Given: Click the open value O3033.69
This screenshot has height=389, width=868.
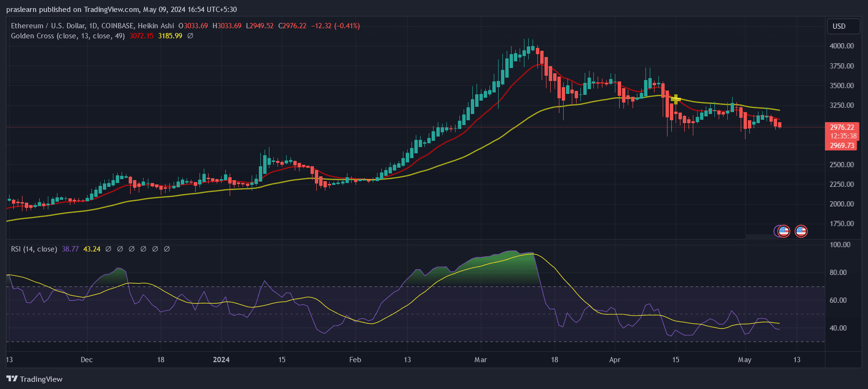Looking at the screenshot, I should click(x=193, y=26).
